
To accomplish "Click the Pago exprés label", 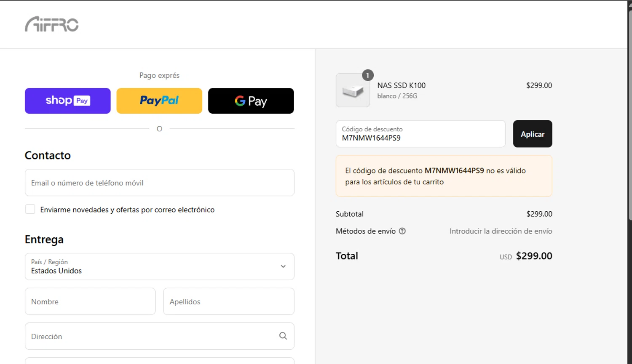I will (159, 75).
